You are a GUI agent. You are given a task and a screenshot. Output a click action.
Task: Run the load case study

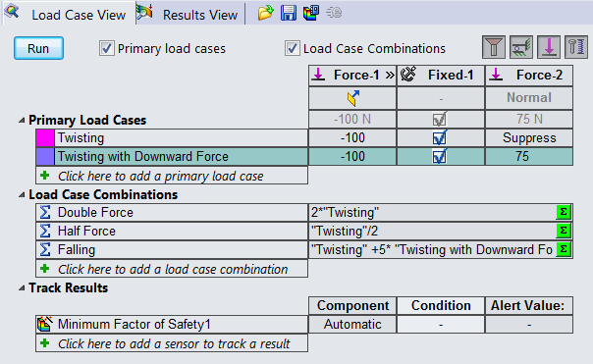point(38,48)
